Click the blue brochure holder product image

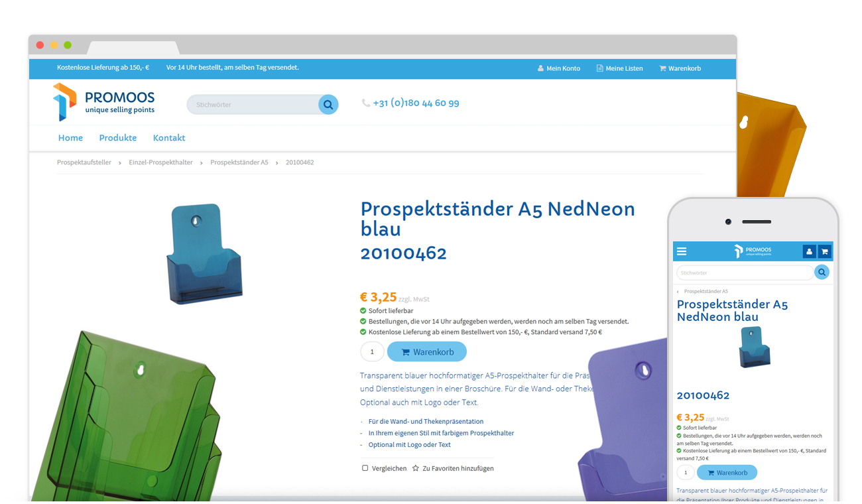204,254
